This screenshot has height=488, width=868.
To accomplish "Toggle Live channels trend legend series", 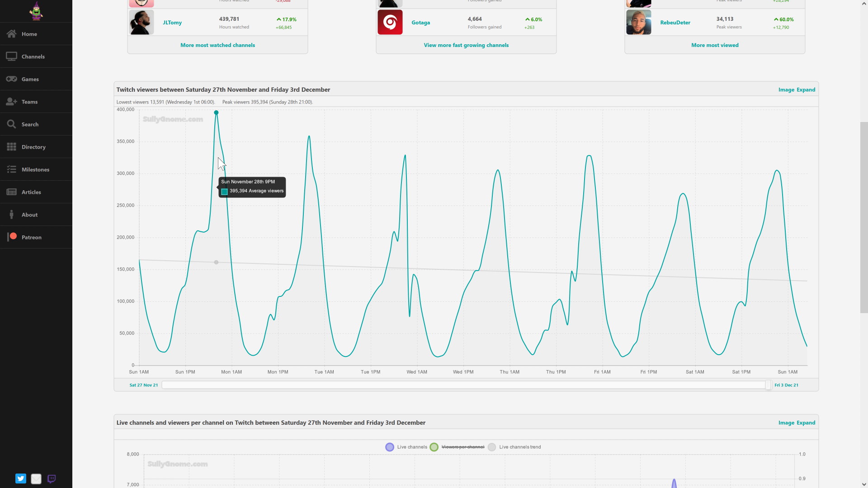I will click(514, 447).
